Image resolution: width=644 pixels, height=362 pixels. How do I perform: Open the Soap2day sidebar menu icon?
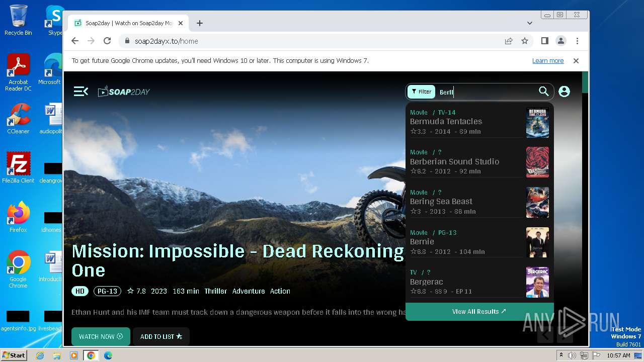(x=80, y=92)
